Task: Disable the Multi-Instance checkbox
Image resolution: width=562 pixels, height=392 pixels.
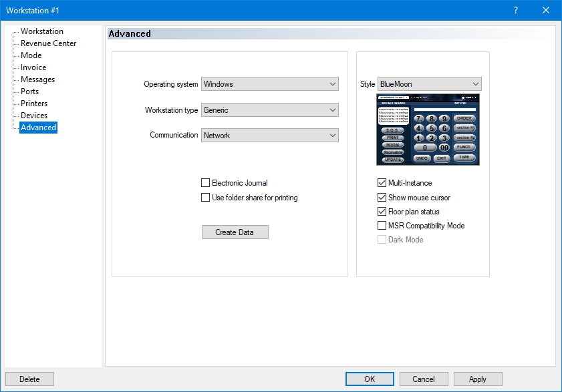Action: coord(382,183)
